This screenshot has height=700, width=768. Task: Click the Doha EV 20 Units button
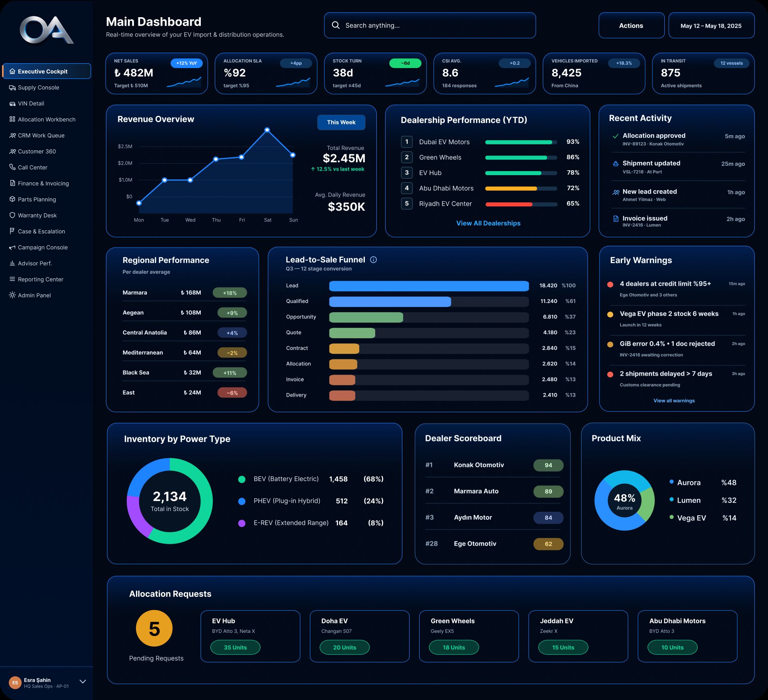pos(344,647)
